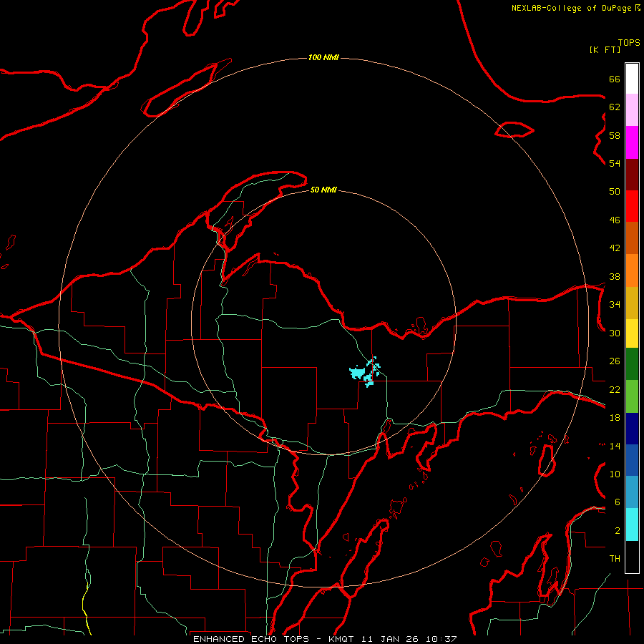The image size is (644, 644).
Task: Click legend value 38
Action: coord(615,276)
